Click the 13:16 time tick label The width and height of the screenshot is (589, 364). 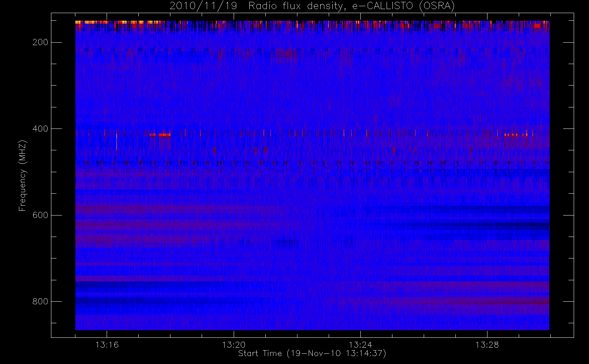coord(107,345)
